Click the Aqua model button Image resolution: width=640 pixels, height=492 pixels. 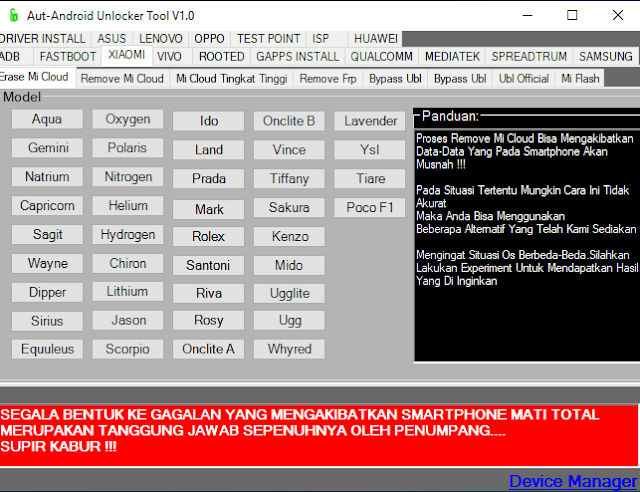coord(47,119)
